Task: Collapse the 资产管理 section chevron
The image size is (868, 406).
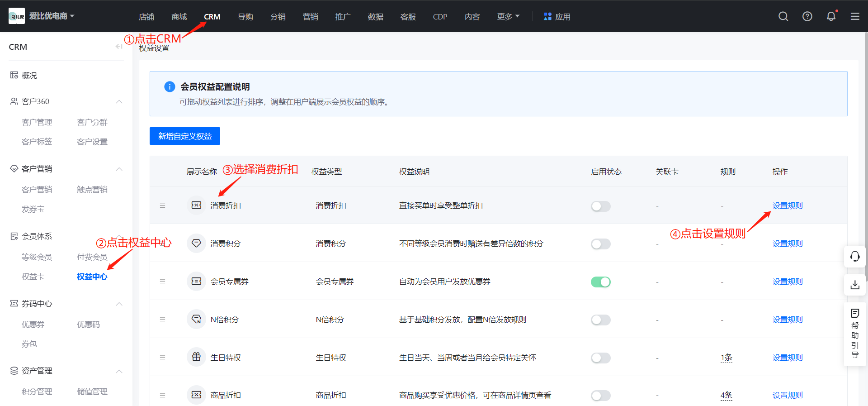Action: [x=119, y=371]
